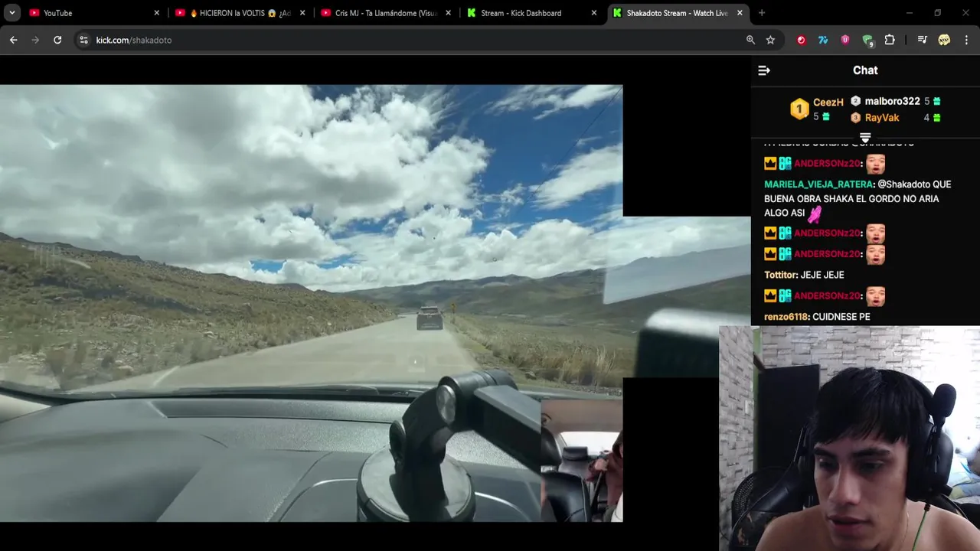Click the silver rank 2 badge
The width and height of the screenshot is (980, 551).
coord(856,101)
